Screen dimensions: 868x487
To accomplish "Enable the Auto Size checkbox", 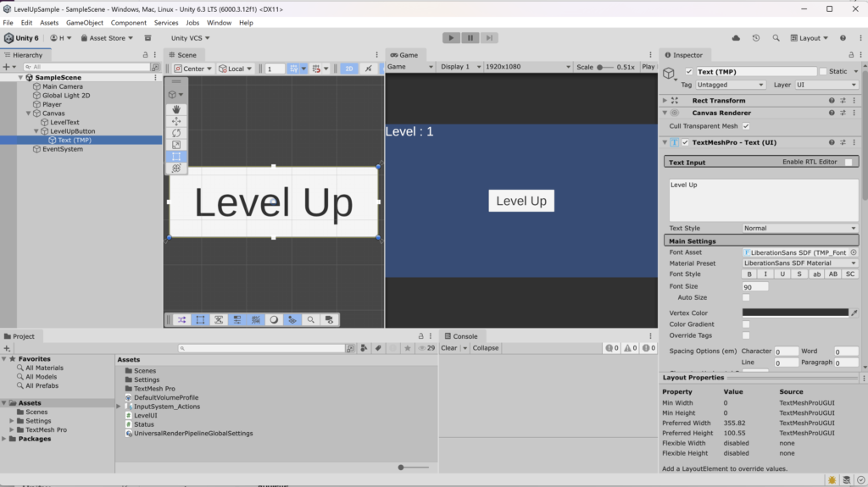I will click(746, 298).
